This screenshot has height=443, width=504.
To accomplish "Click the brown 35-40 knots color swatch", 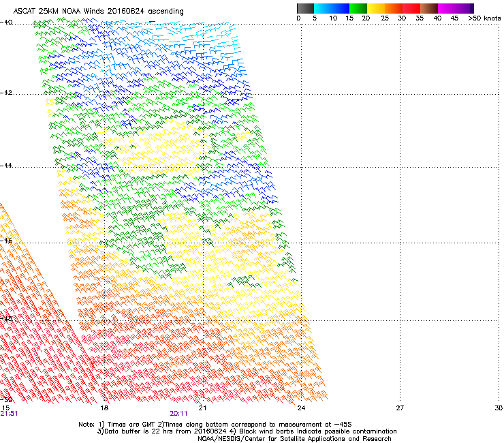I will coord(429,8).
